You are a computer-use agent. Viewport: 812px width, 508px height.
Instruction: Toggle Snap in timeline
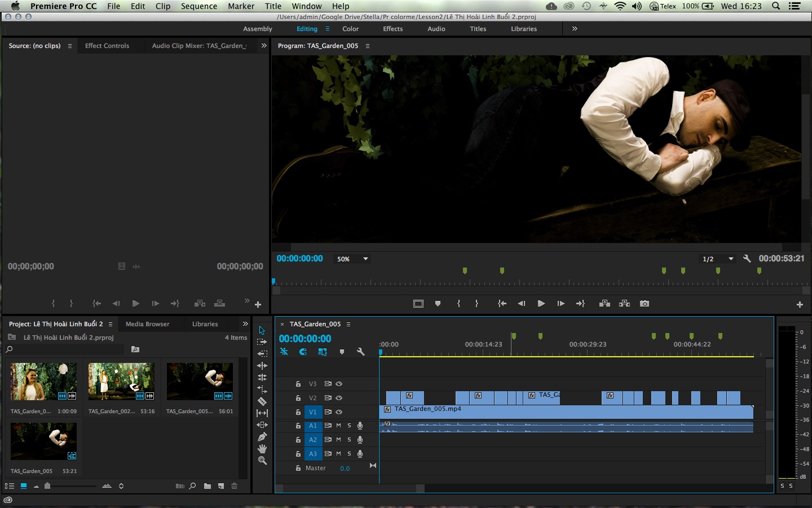click(x=303, y=352)
